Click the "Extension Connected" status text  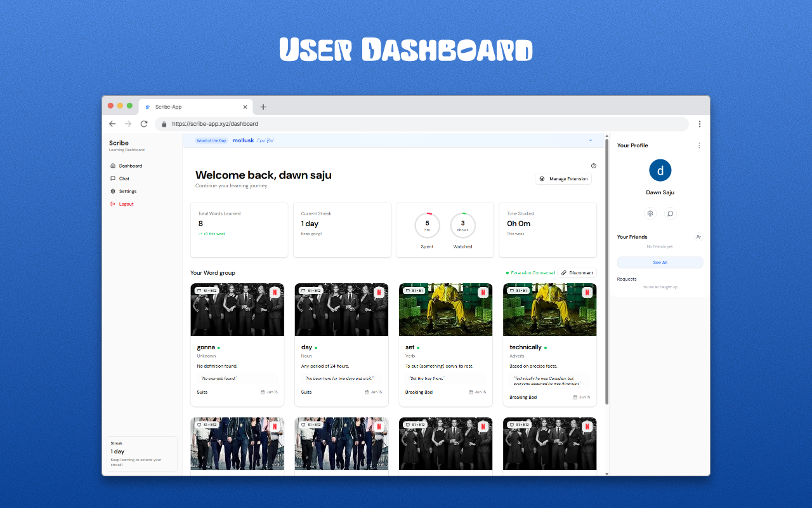(533, 273)
